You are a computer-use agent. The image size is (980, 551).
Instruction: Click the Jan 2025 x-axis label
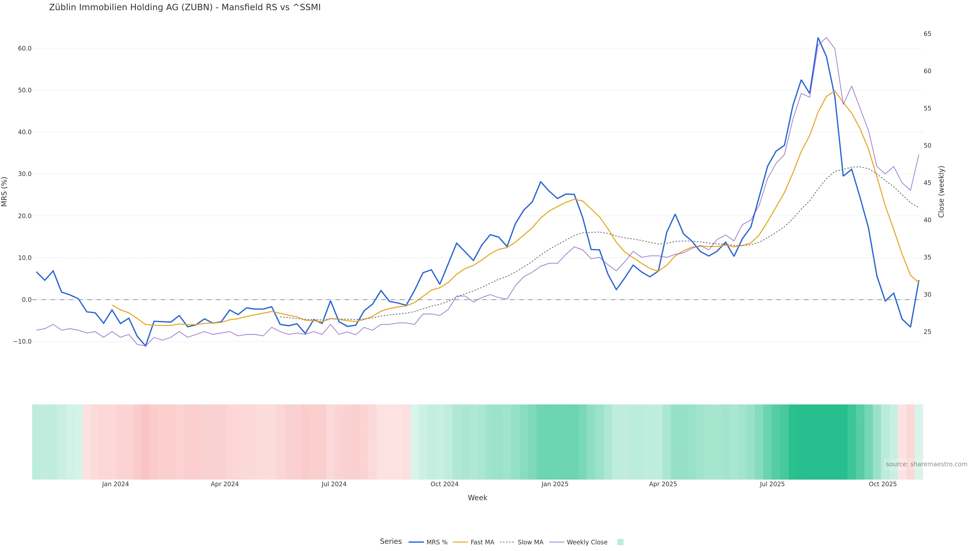point(555,484)
